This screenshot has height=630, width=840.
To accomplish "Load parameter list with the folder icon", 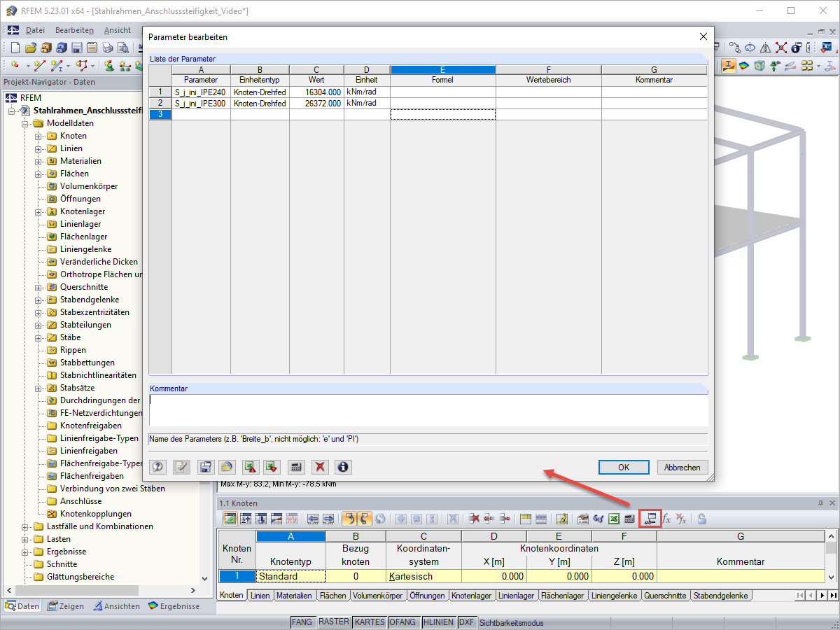I will click(227, 467).
